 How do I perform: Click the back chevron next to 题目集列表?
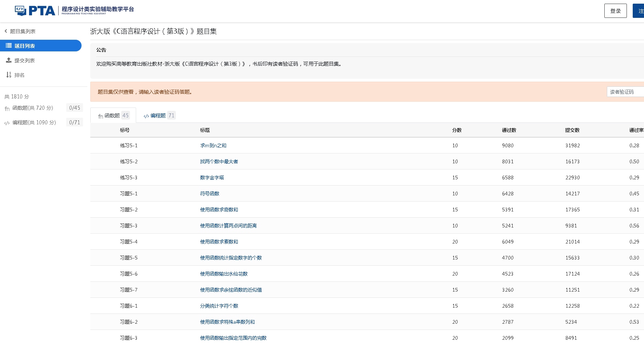point(5,31)
